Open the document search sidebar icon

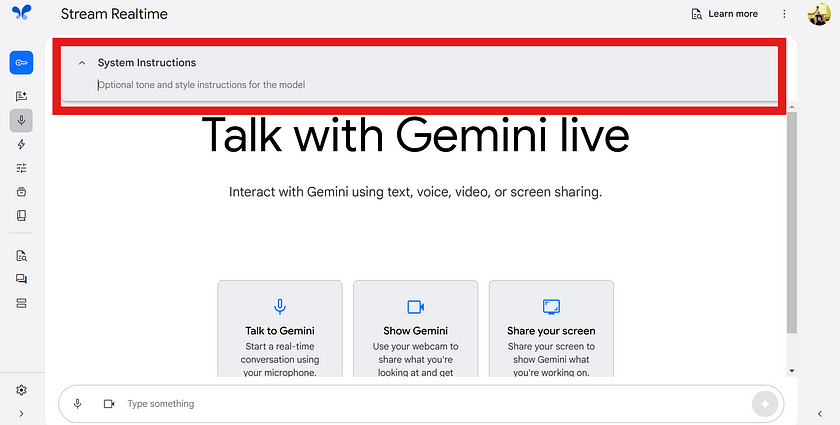tap(21, 256)
